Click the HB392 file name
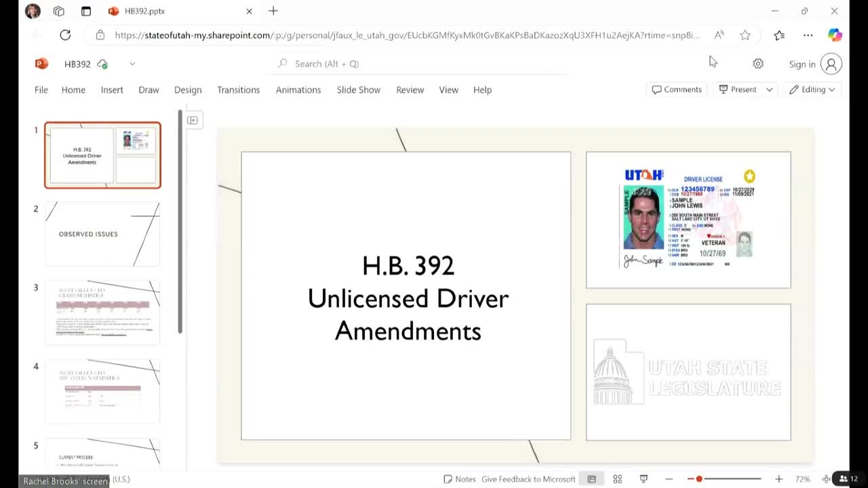This screenshot has height=488, width=868. (x=77, y=64)
